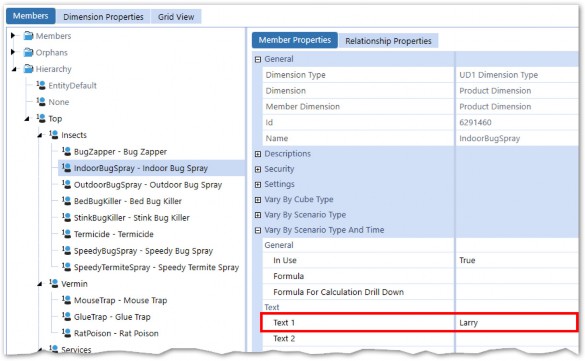Screen dimensions: 585x361
Task: Expand the Descriptions section
Action: coord(258,154)
